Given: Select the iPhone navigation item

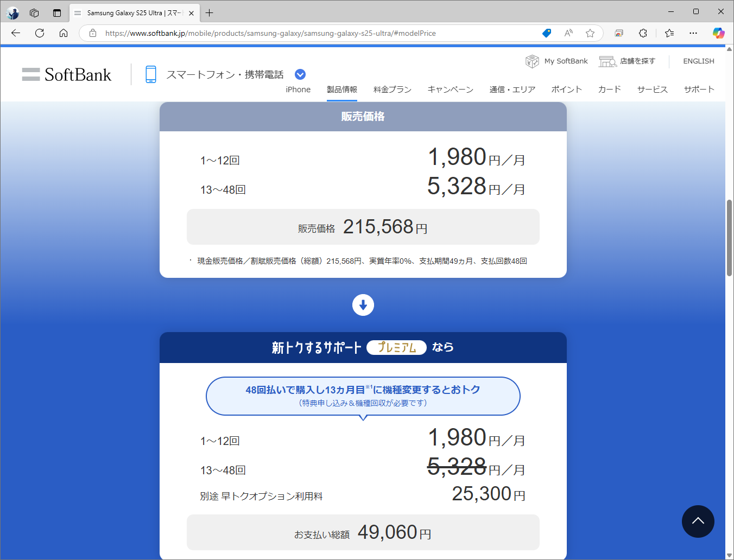Looking at the screenshot, I should (298, 90).
